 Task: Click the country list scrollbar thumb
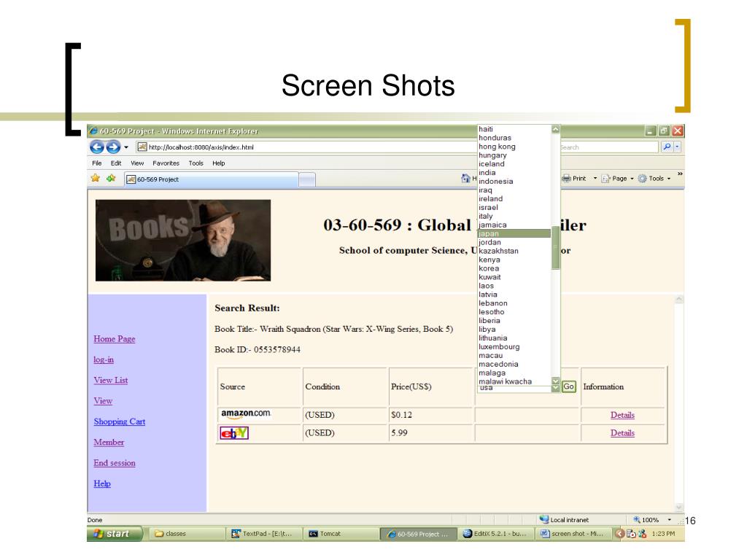[555, 248]
